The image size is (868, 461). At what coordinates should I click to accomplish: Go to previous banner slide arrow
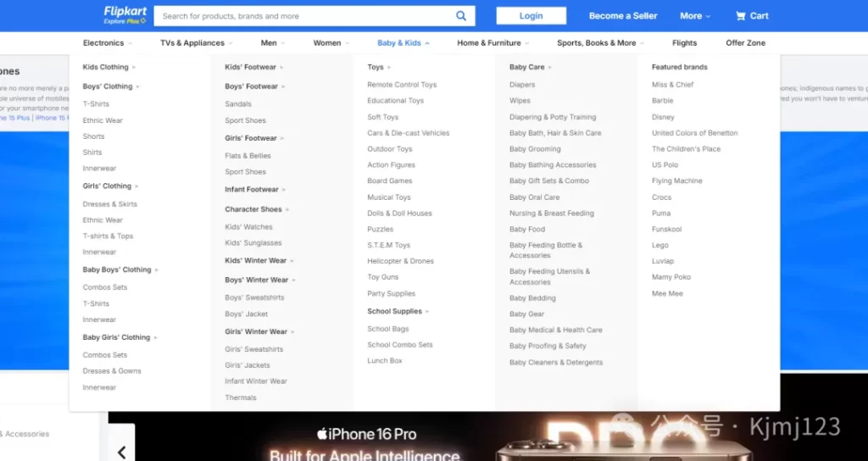pyautogui.click(x=122, y=452)
